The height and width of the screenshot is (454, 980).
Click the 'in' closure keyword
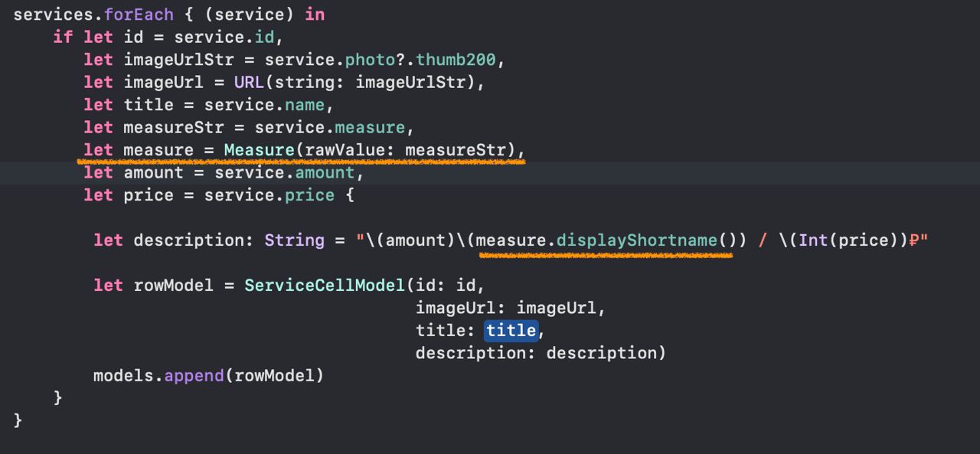315,14
